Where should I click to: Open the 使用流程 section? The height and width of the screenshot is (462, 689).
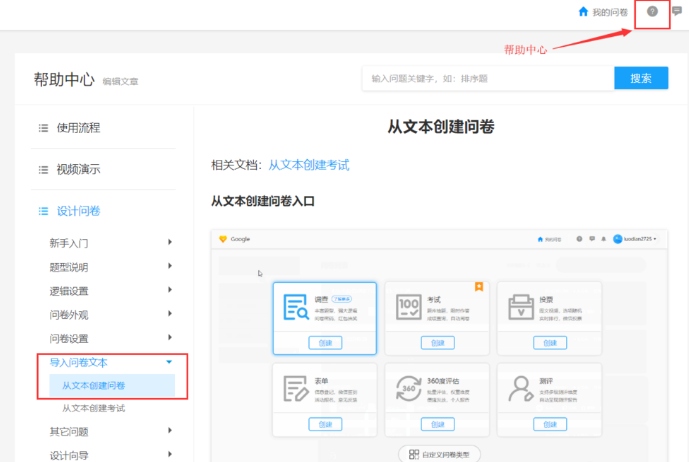coord(78,128)
